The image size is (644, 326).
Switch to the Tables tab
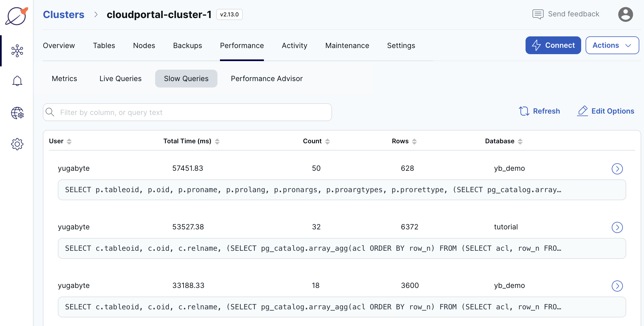[x=104, y=46]
